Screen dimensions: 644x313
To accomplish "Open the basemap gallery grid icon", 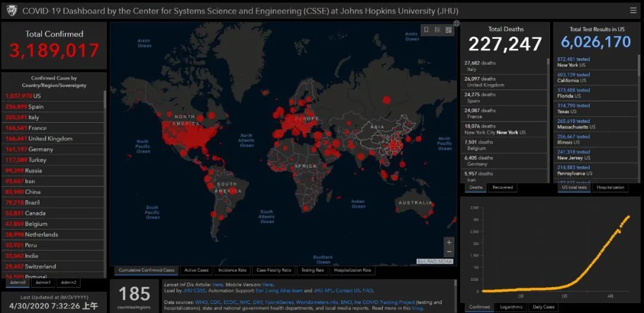I will [x=448, y=30].
